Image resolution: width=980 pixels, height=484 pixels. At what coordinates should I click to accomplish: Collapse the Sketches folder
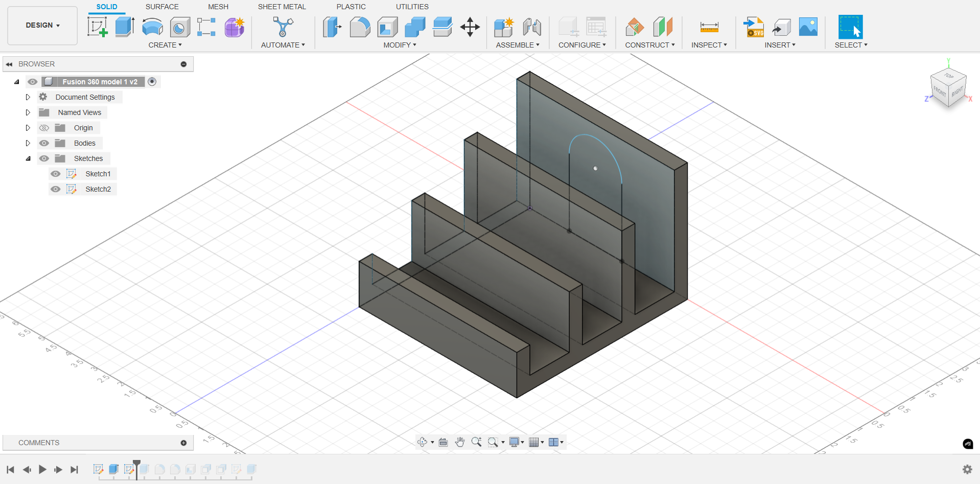click(x=28, y=158)
